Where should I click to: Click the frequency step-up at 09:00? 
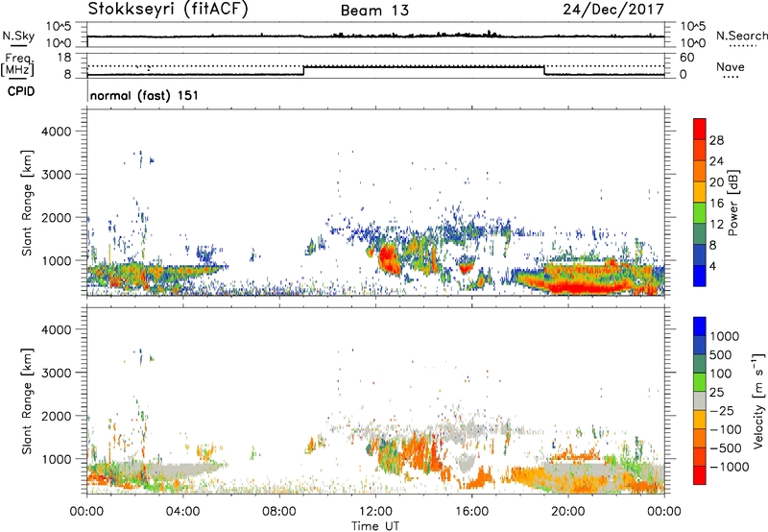(303, 70)
